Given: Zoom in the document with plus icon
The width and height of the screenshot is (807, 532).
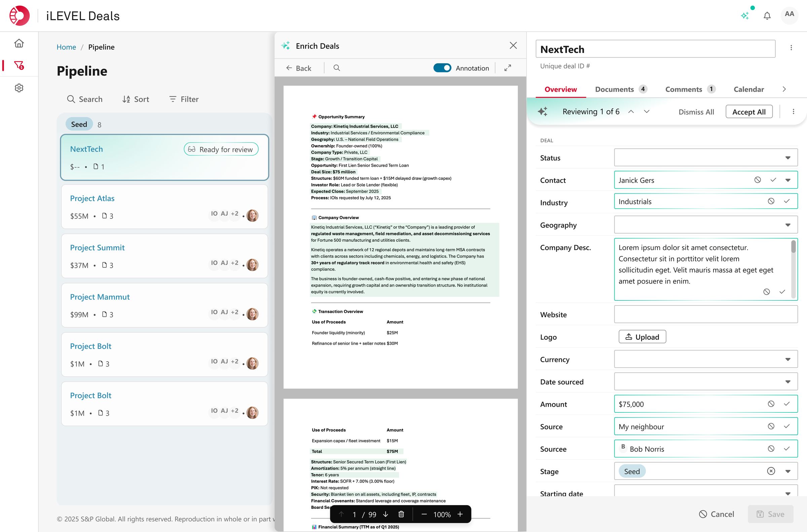Looking at the screenshot, I should 460,515.
